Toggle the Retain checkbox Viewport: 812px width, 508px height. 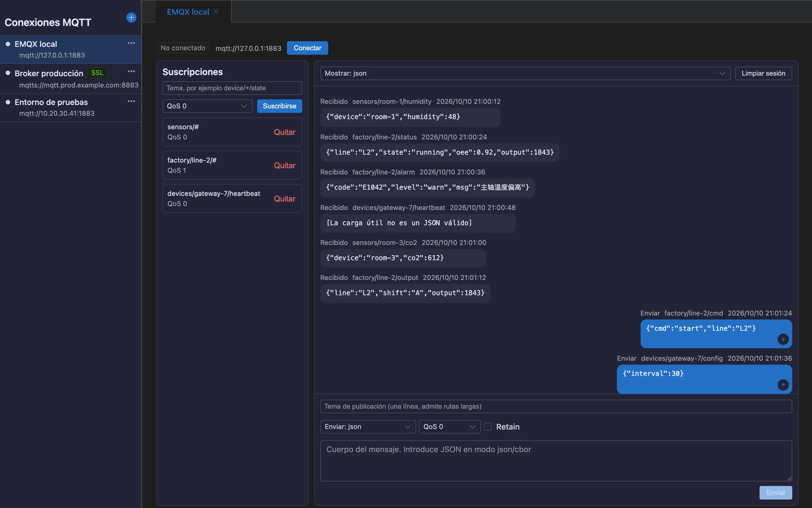[488, 427]
